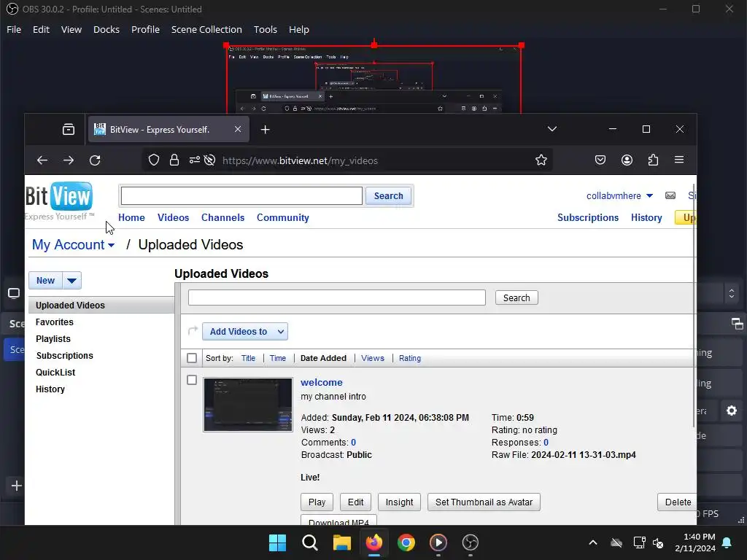Open the Firefox account icon
This screenshot has width=747, height=560.
(x=627, y=160)
